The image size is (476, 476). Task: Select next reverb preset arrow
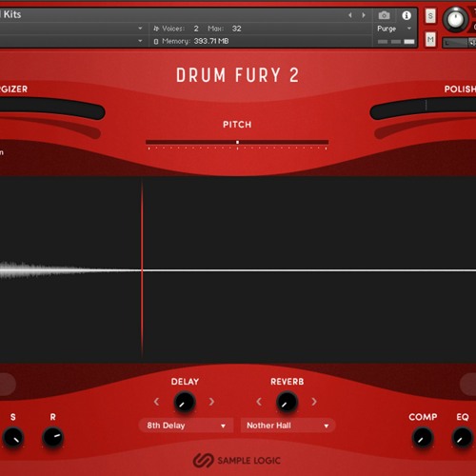[314, 402]
